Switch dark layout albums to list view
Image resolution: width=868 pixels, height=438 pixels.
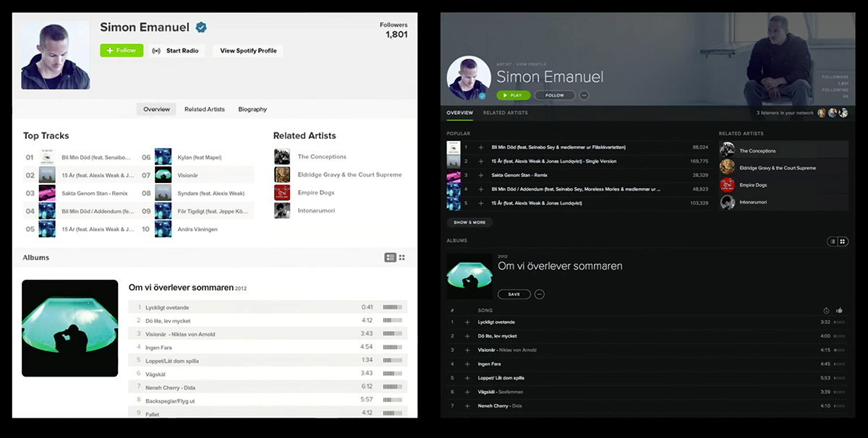click(x=833, y=241)
